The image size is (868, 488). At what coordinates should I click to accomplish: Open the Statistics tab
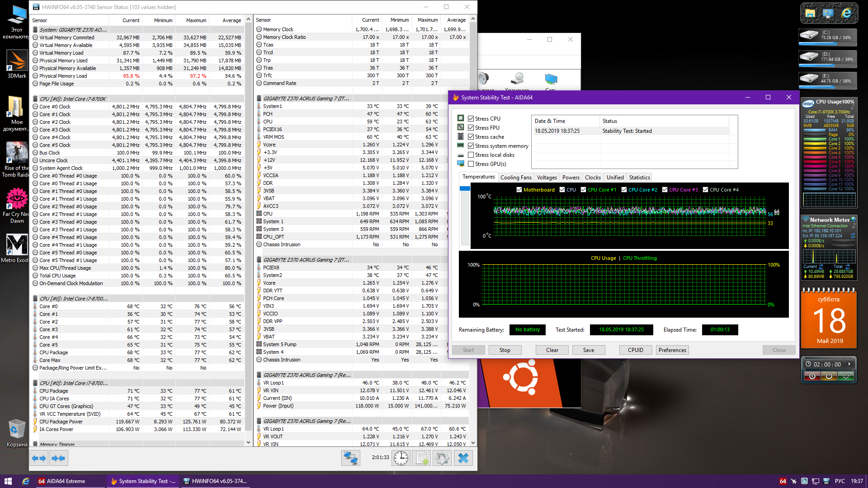click(639, 178)
